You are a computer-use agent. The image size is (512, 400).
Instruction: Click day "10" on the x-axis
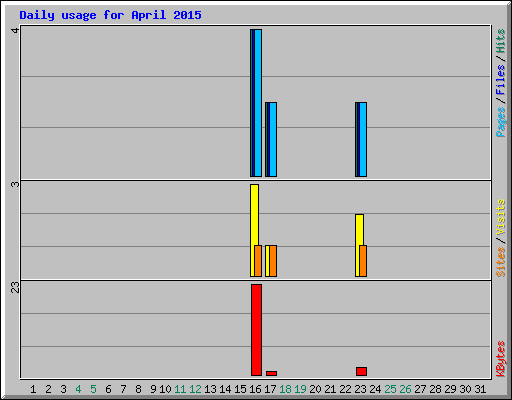click(x=165, y=389)
